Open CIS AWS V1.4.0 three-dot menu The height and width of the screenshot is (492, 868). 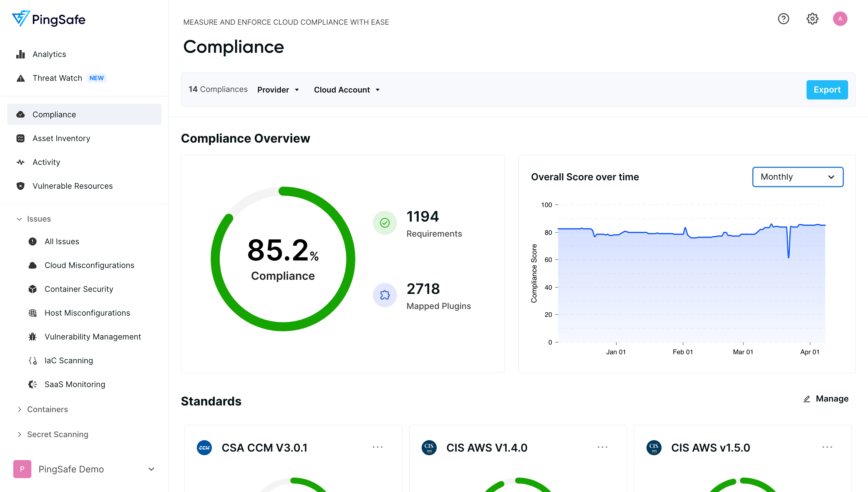[602, 447]
